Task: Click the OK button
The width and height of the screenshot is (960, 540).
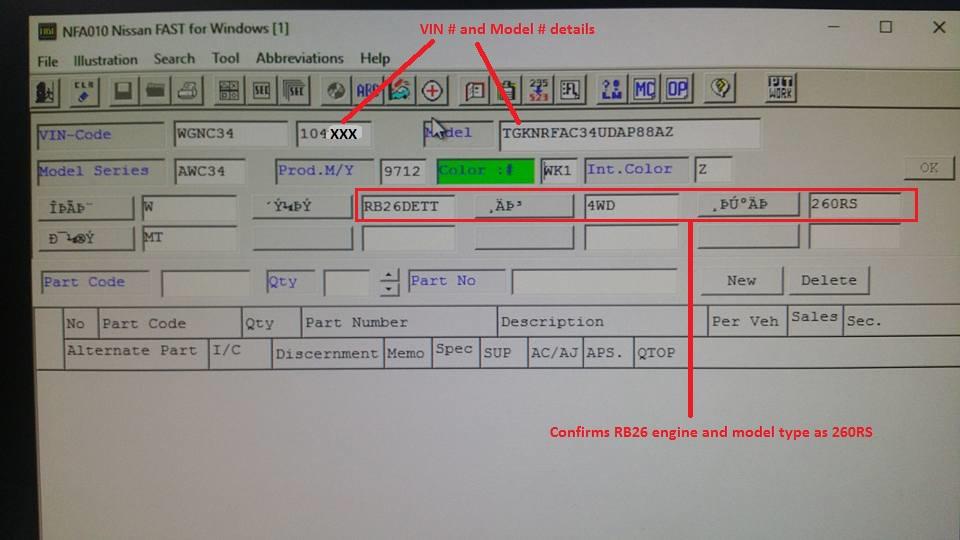Action: click(x=929, y=168)
